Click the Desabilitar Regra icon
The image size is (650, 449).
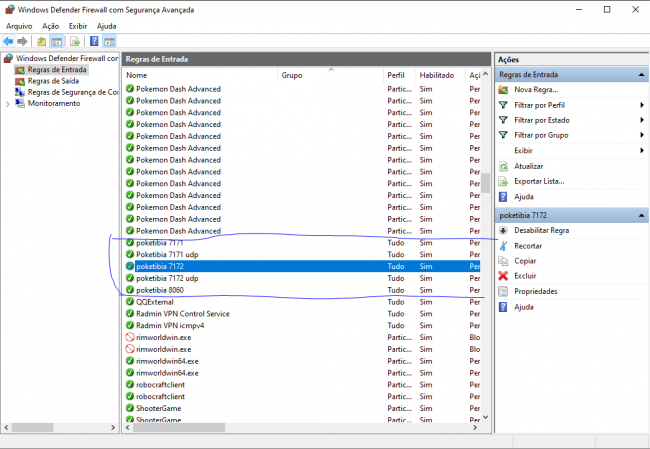pos(503,231)
